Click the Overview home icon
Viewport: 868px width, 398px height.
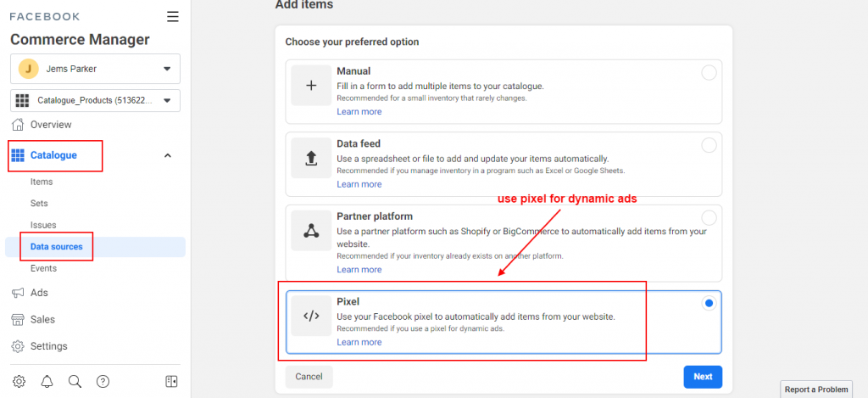point(19,124)
